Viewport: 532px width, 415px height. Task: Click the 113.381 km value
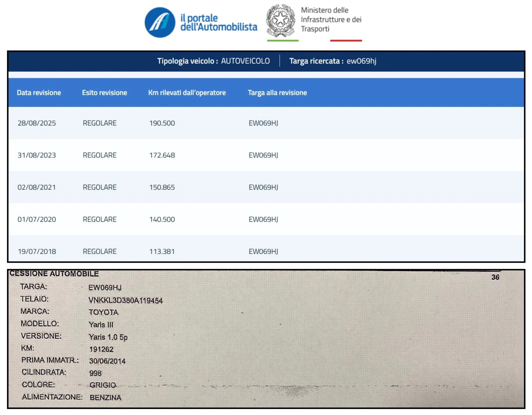click(162, 252)
